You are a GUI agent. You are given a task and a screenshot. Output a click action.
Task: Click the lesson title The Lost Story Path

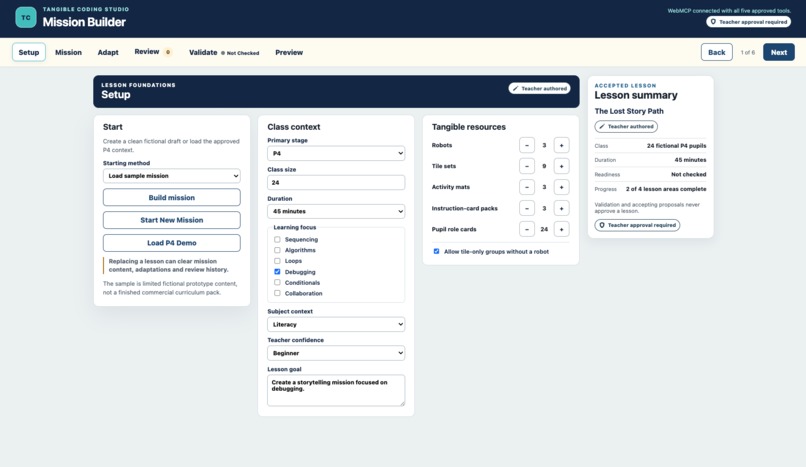point(629,111)
